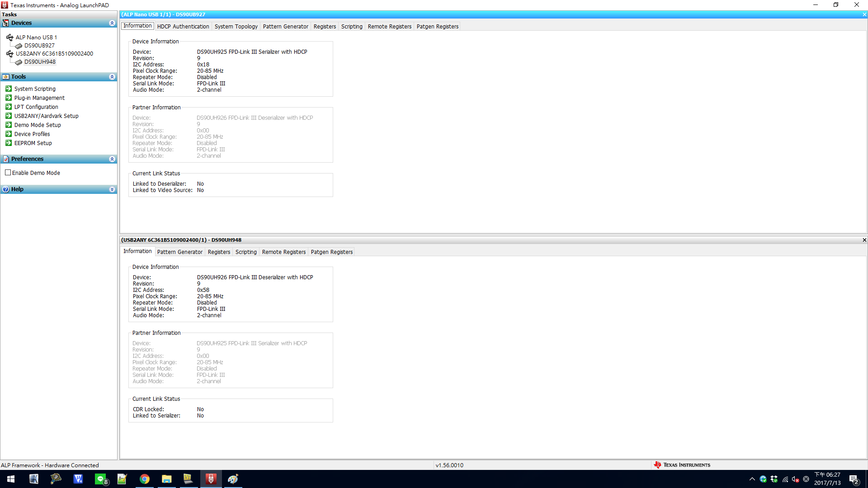Viewport: 868px width, 488px height.
Task: Click version text v1.56.0010 in status bar
Action: point(449,465)
